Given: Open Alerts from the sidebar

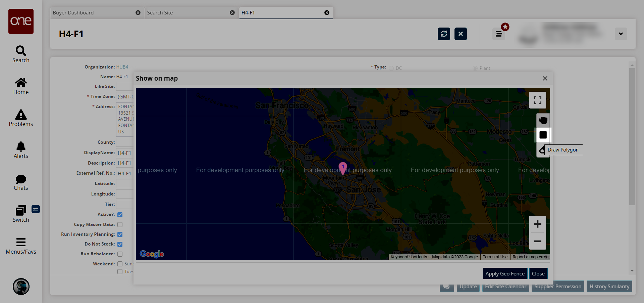Looking at the screenshot, I should pos(21,150).
